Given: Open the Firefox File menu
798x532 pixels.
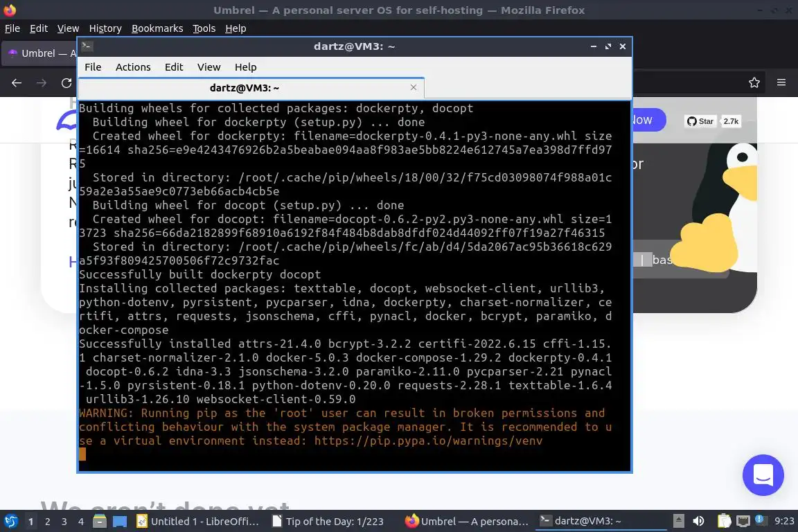Looking at the screenshot, I should tap(12, 28).
